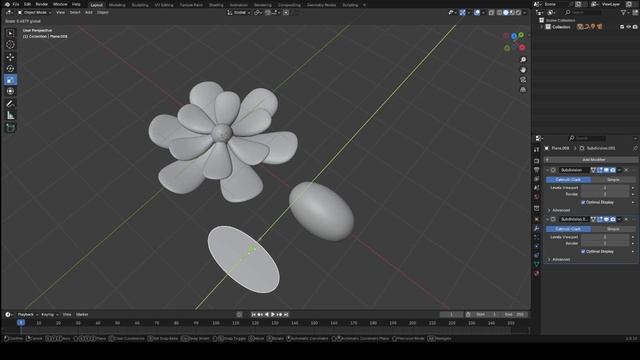
Task: Click Levels Viewport field of second modifier
Action: point(605,237)
